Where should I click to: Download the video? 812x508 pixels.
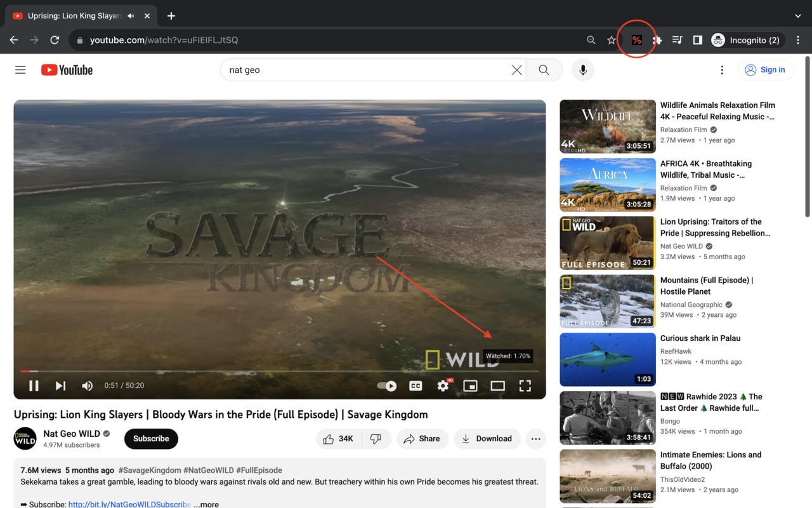[x=487, y=439]
